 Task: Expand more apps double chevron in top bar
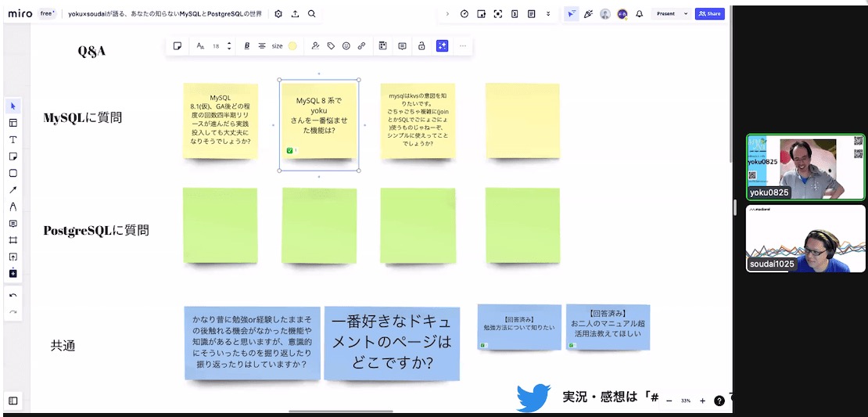pyautogui.click(x=547, y=14)
